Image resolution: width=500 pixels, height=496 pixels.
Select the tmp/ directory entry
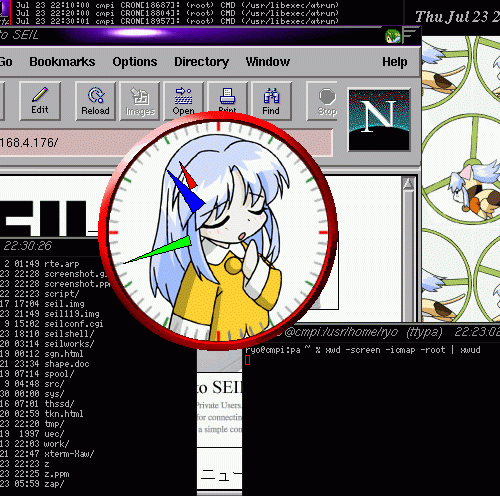tap(54, 424)
